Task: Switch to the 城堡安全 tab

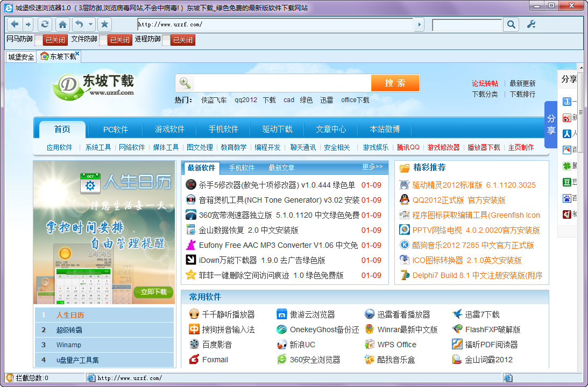Action: click(21, 57)
